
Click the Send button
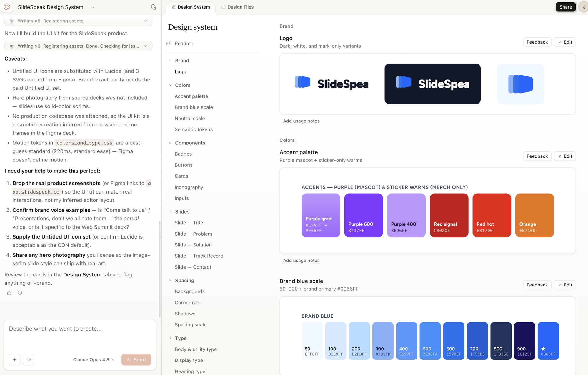point(136,359)
